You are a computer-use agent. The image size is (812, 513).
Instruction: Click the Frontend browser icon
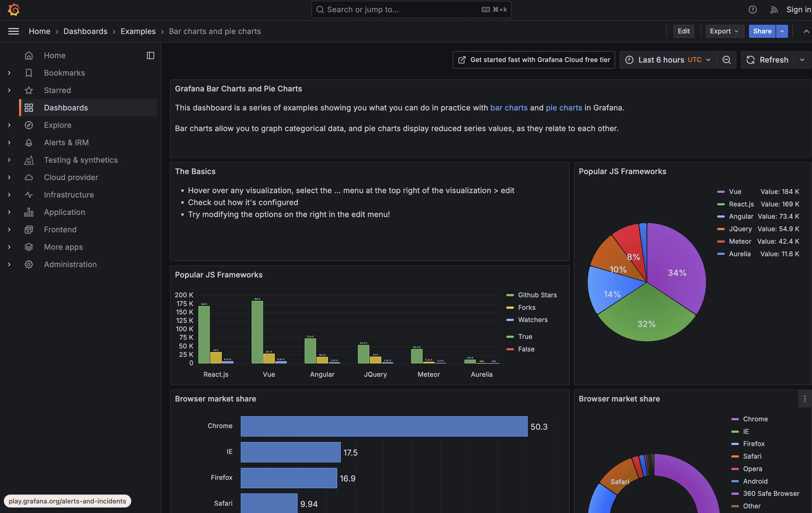[29, 230]
